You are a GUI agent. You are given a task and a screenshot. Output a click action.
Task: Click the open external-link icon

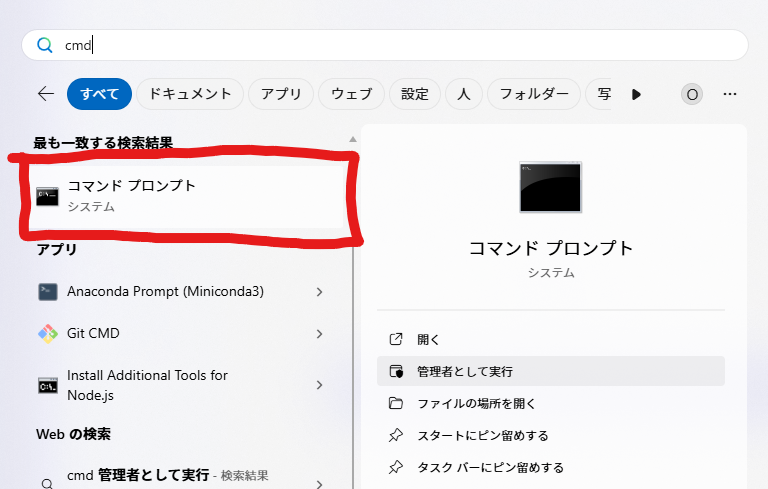(x=396, y=339)
